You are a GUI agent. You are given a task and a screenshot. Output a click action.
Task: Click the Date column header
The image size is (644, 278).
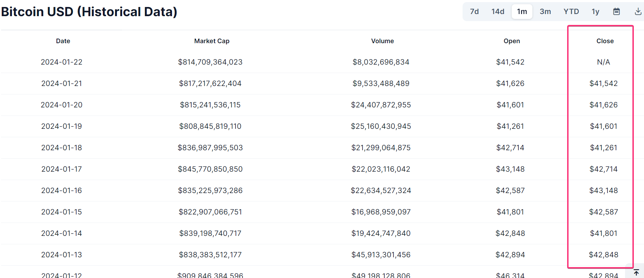[x=63, y=41]
